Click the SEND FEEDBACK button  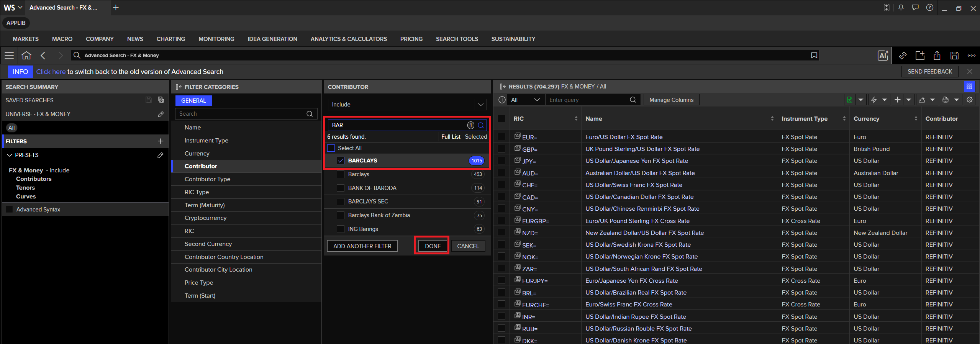[x=929, y=72]
